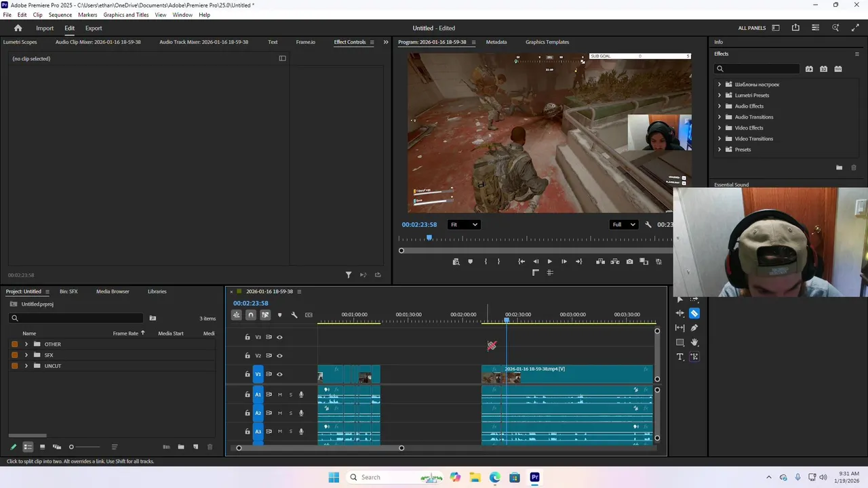Click the New Bin folder icon in Project panel
The height and width of the screenshot is (488, 868).
181,447
